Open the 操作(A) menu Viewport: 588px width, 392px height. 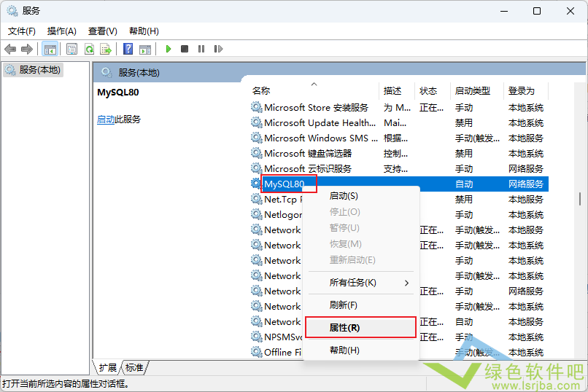62,31
